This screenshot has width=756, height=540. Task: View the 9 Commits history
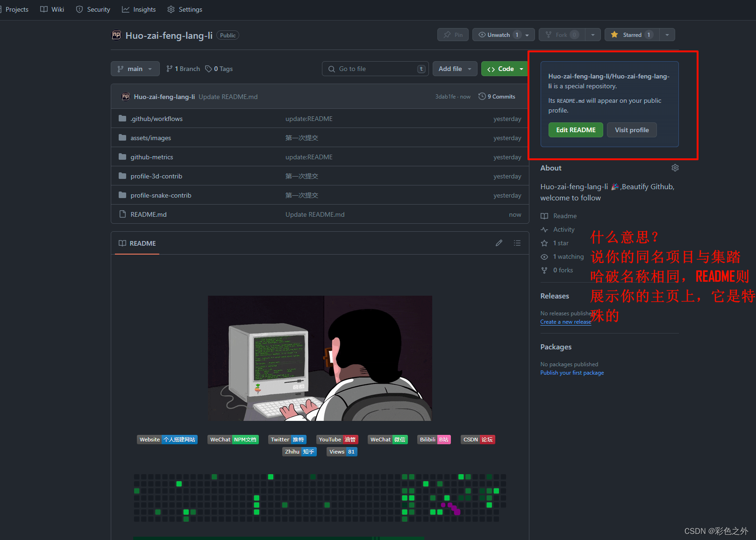(x=497, y=97)
